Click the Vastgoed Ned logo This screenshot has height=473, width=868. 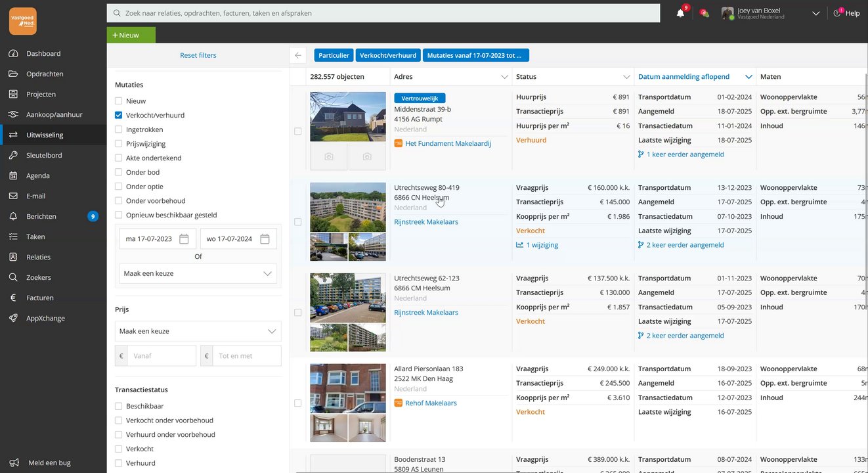[23, 21]
